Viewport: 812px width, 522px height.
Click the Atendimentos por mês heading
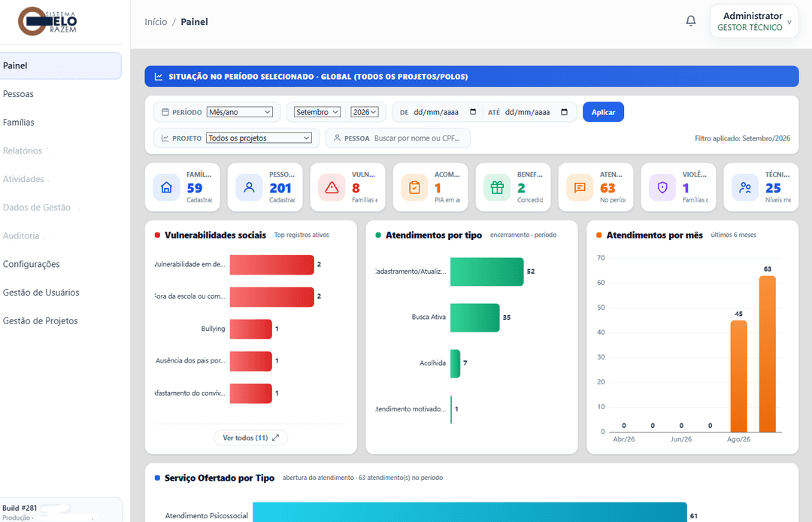pyautogui.click(x=655, y=235)
